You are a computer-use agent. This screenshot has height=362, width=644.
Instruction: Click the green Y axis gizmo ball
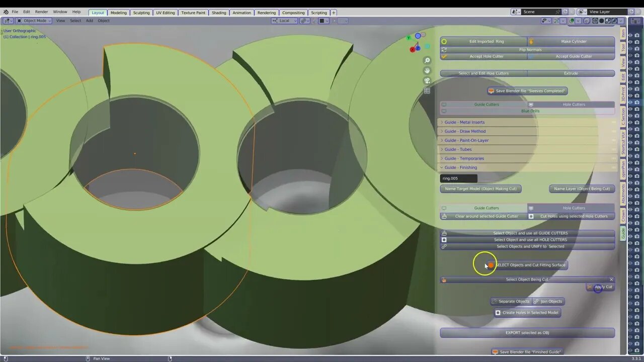click(409, 37)
